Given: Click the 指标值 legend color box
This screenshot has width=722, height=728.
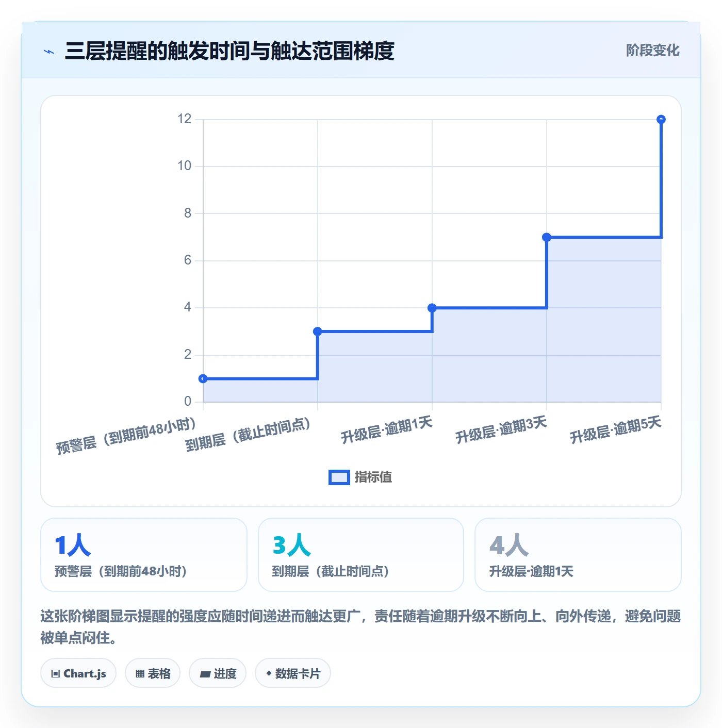Looking at the screenshot, I should tap(339, 477).
